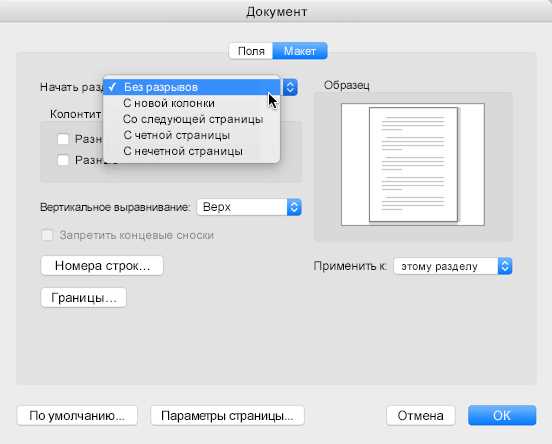Open the Вертикальное выравнивание dropdown showing Верх
Viewport: 552px width, 444px height.
pyautogui.click(x=249, y=207)
